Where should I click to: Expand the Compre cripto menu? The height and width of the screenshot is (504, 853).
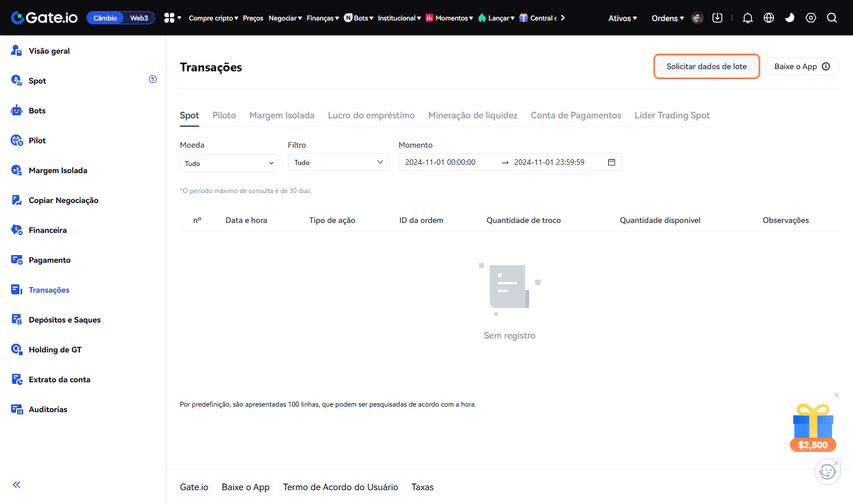click(214, 18)
